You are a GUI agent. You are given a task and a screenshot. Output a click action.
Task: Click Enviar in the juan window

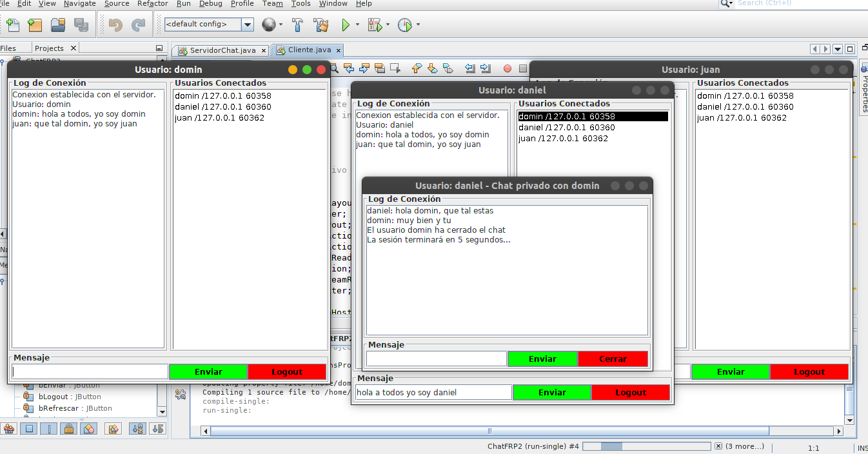coord(731,371)
